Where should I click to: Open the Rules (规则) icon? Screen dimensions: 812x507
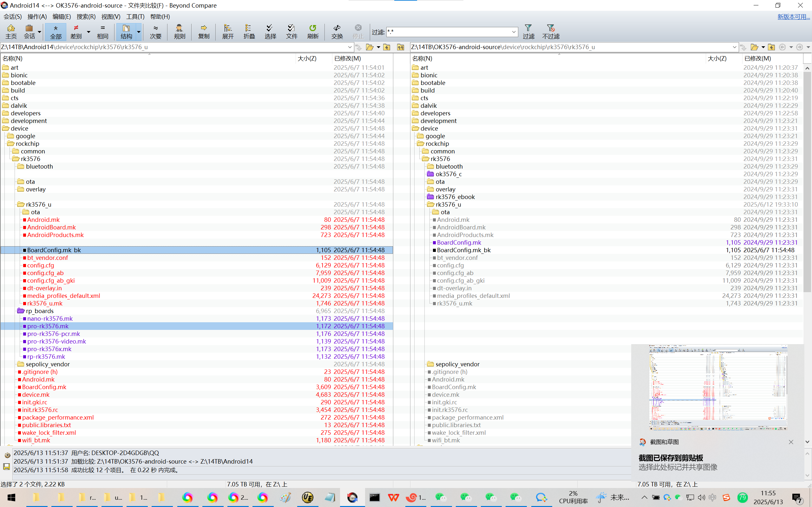point(180,31)
